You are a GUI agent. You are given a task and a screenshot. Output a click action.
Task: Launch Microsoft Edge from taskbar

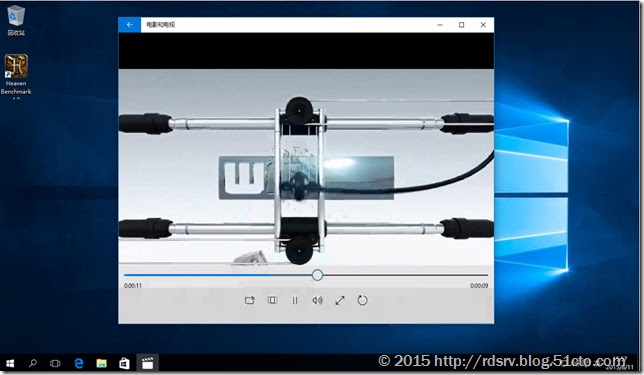pos(78,363)
